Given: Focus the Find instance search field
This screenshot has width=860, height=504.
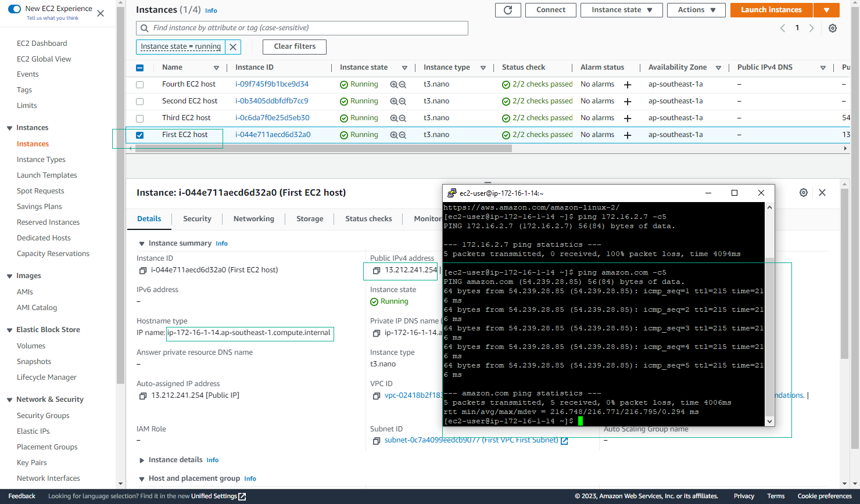Looking at the screenshot, I should click(x=302, y=28).
